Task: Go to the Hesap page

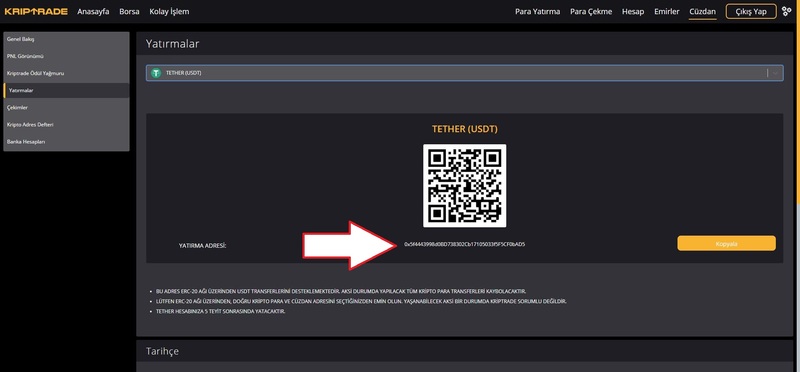Action: pyautogui.click(x=633, y=11)
